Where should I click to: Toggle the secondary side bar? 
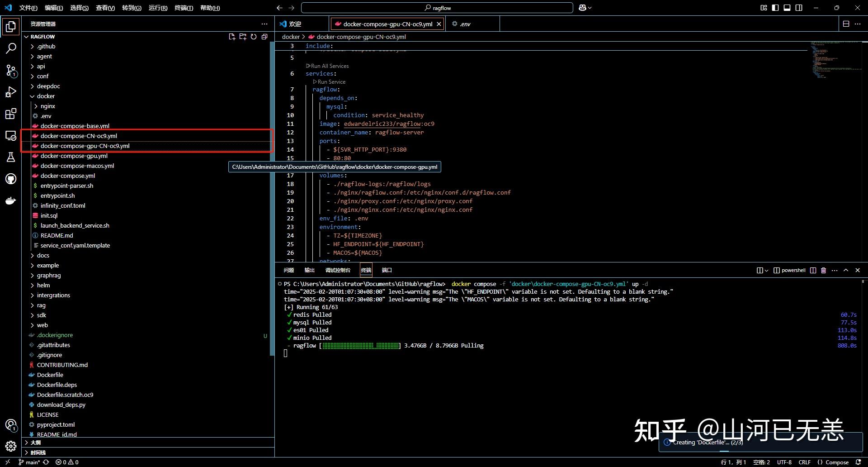(799, 8)
